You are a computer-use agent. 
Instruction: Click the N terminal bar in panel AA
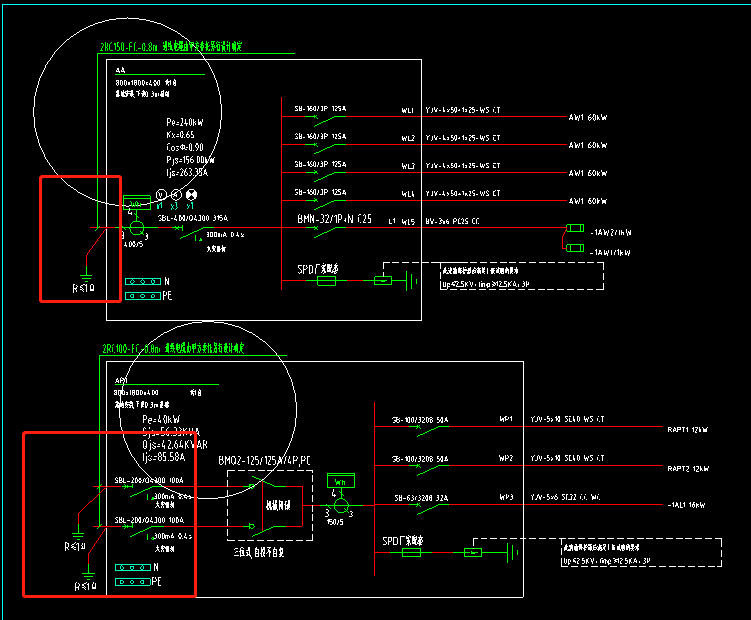pos(143,281)
